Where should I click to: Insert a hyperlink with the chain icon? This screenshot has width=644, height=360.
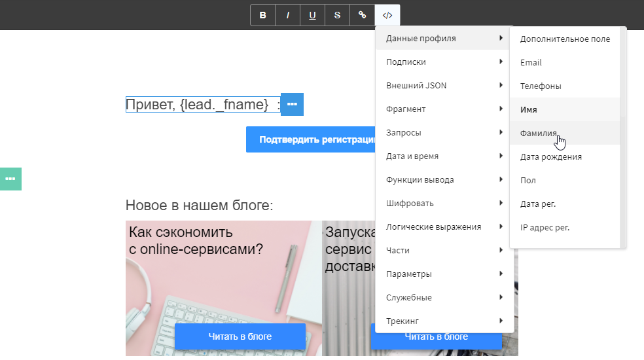pos(363,15)
